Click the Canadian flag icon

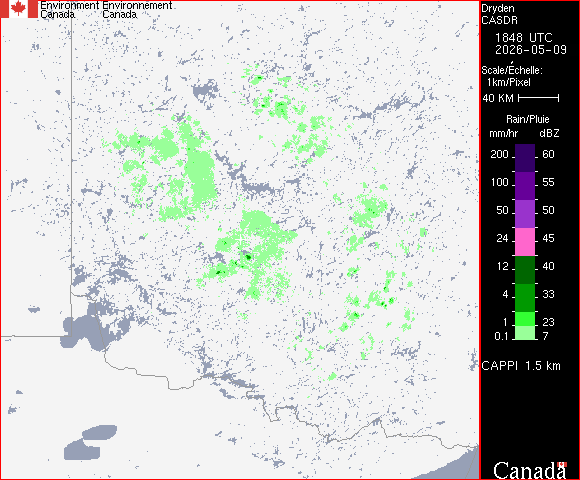[19, 9]
